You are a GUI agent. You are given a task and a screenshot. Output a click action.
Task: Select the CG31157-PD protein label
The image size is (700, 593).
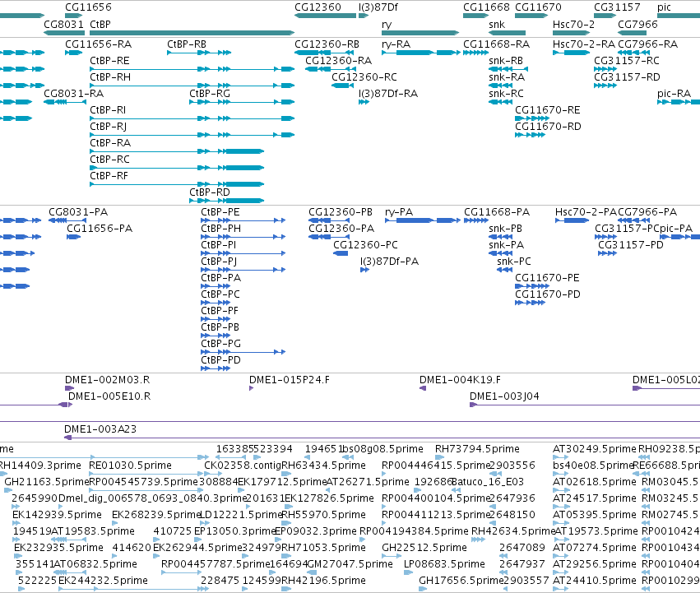631,245
